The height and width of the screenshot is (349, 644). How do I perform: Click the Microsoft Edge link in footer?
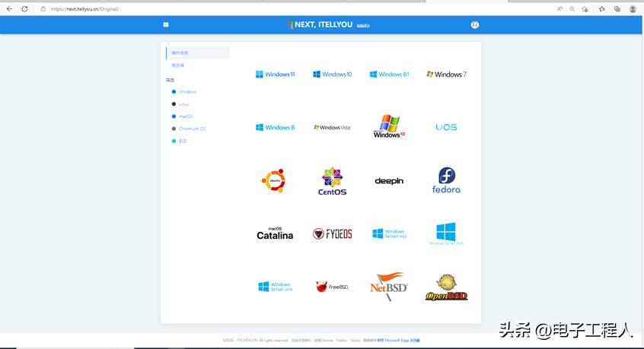click(x=398, y=341)
